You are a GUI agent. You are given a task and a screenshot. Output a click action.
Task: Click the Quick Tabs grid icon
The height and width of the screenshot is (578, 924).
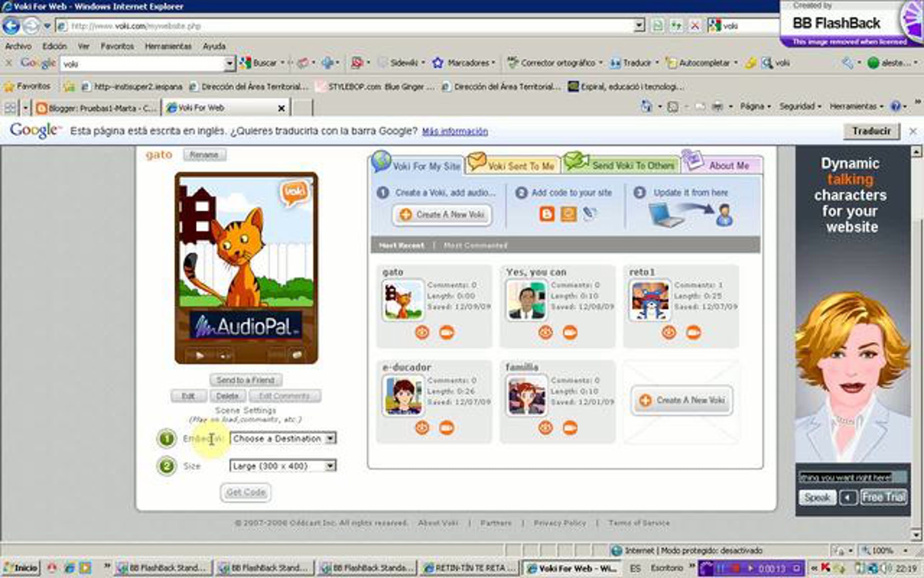pos(10,108)
